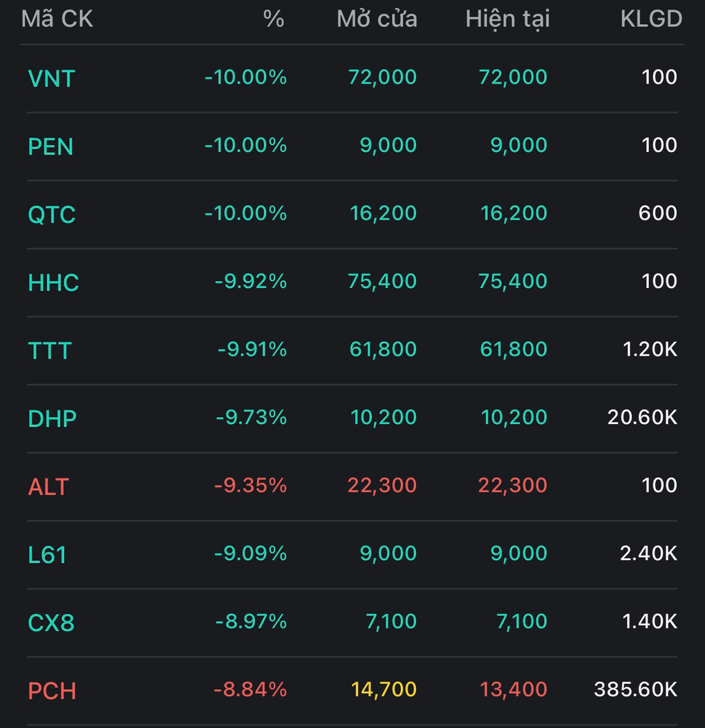This screenshot has width=705, height=728.
Task: Select the PEN ticker symbol
Action: pos(50,146)
